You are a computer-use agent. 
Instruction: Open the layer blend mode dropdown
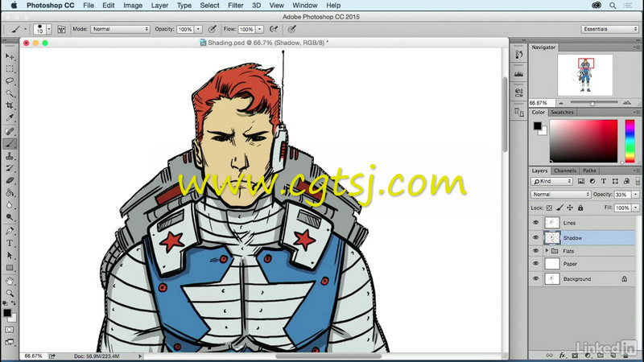[560, 194]
